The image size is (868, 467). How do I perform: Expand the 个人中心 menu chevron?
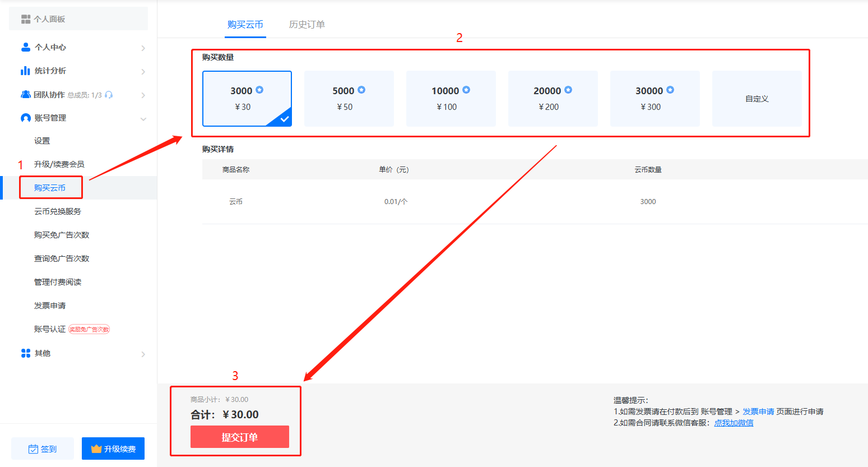click(x=143, y=48)
